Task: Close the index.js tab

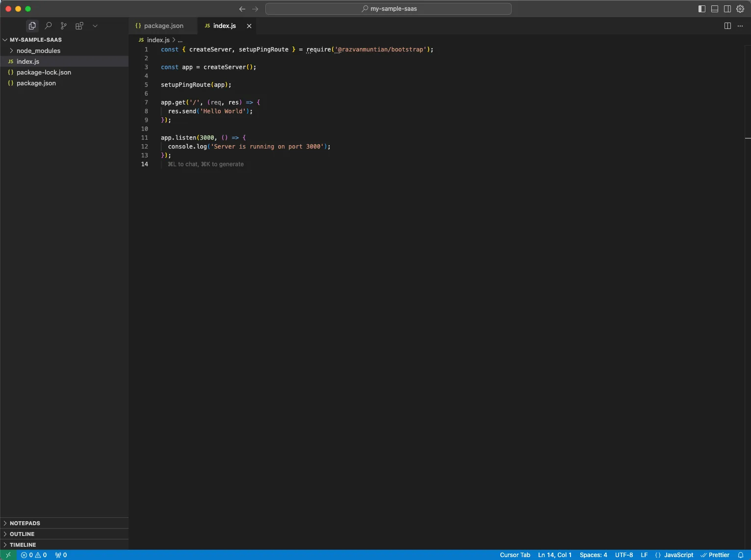Action: point(249,26)
